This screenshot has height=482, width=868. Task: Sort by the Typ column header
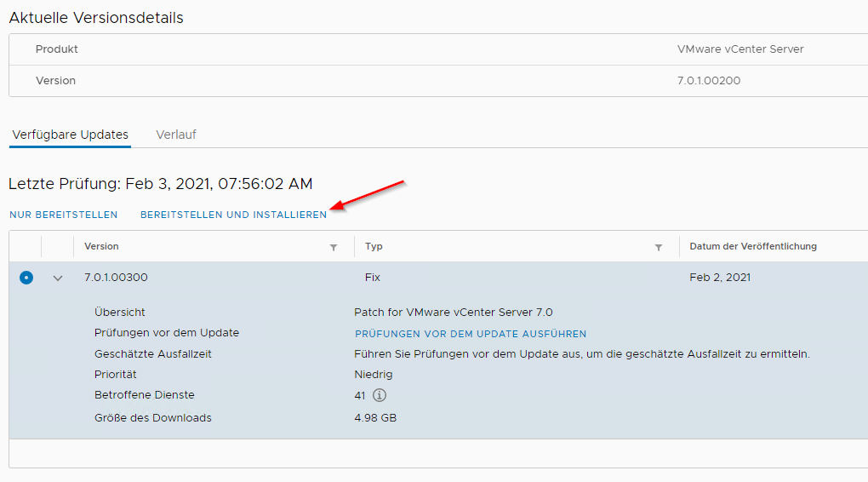point(374,246)
